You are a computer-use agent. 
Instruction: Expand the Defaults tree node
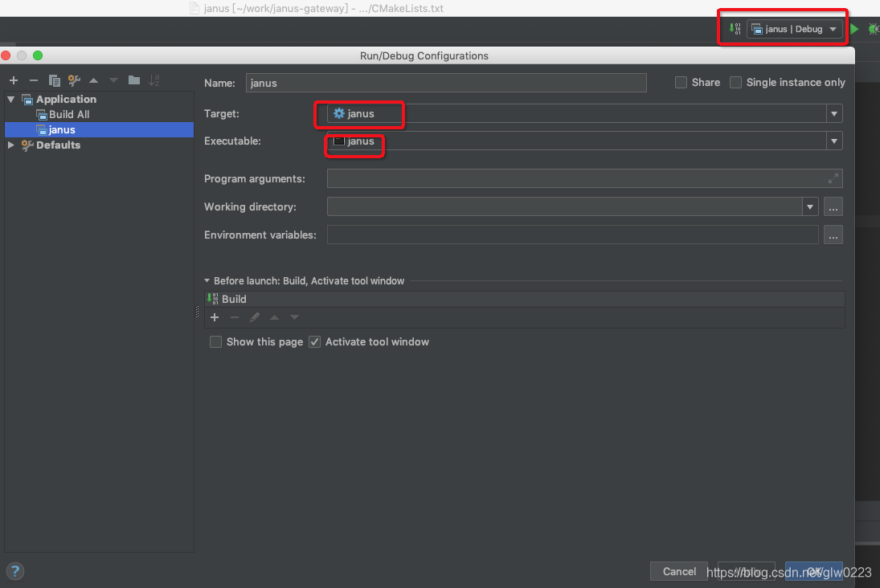[x=11, y=145]
